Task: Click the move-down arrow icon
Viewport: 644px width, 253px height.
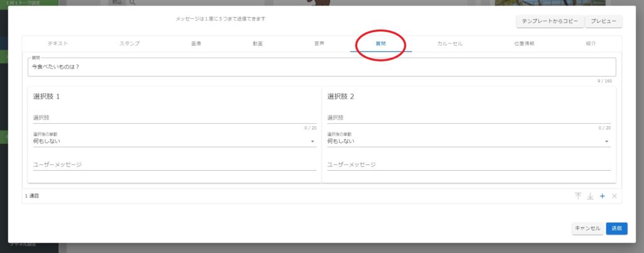Action: click(590, 196)
